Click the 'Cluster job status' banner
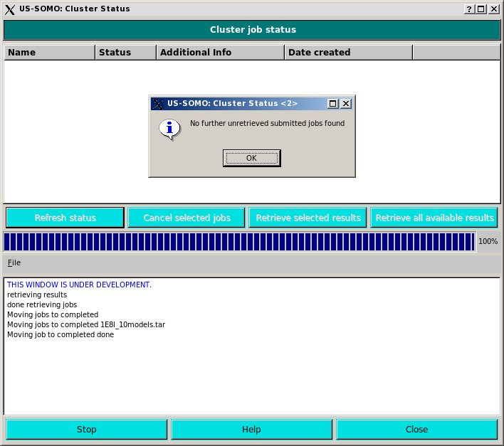This screenshot has width=504, height=446. (x=252, y=30)
